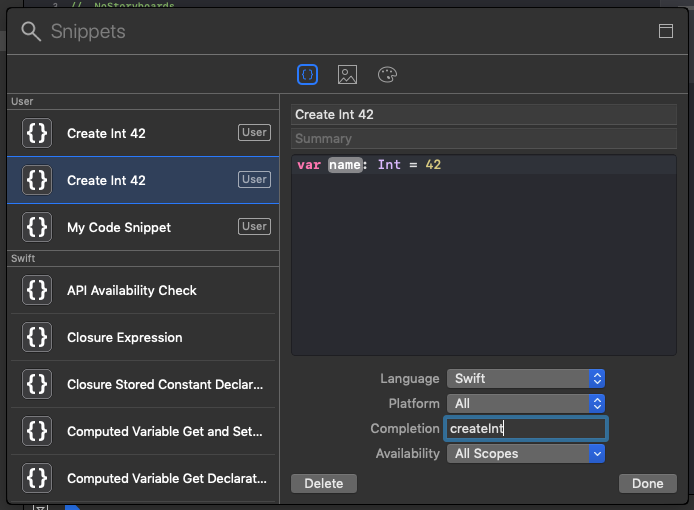This screenshot has width=694, height=510.
Task: Select the code snippets library icon
Action: tap(307, 74)
